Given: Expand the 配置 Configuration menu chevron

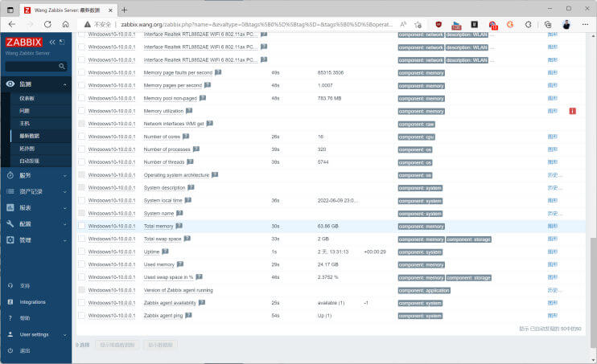Looking at the screenshot, I should 64,224.
